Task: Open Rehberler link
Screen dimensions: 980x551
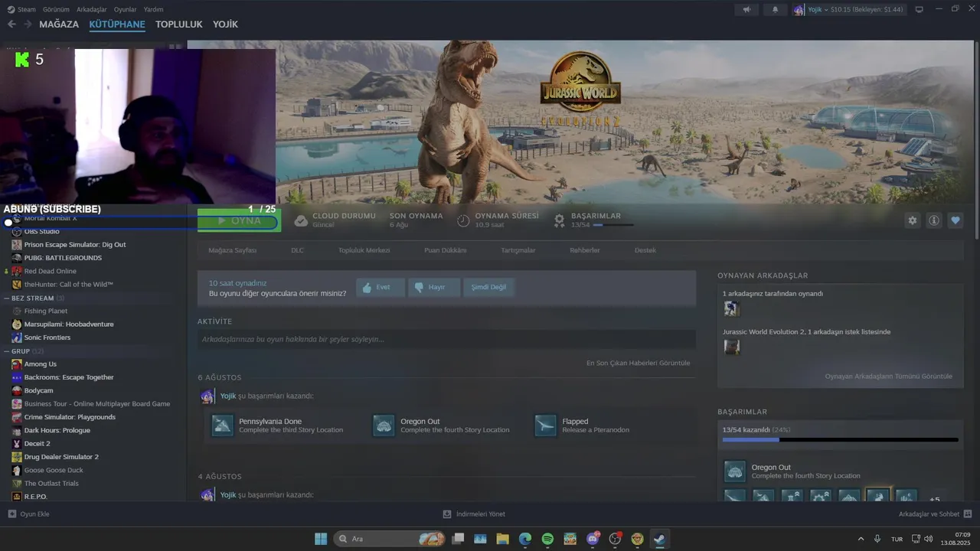Action: 585,250
